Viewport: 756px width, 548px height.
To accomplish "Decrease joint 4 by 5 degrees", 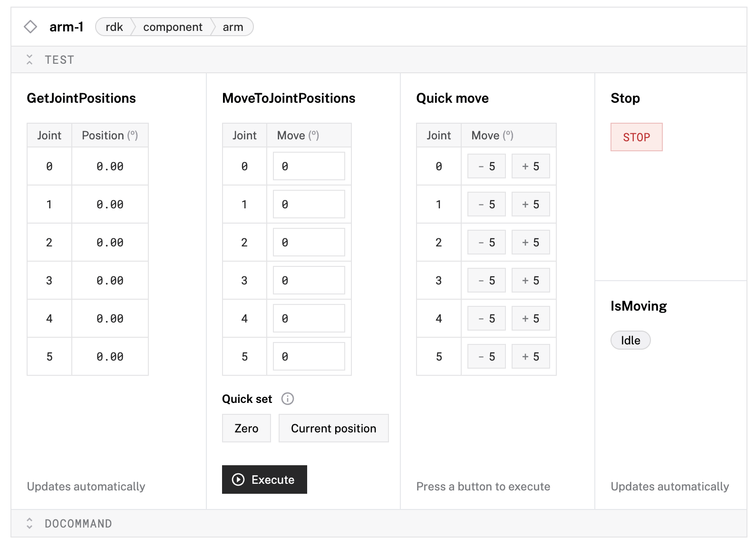I will (x=486, y=318).
